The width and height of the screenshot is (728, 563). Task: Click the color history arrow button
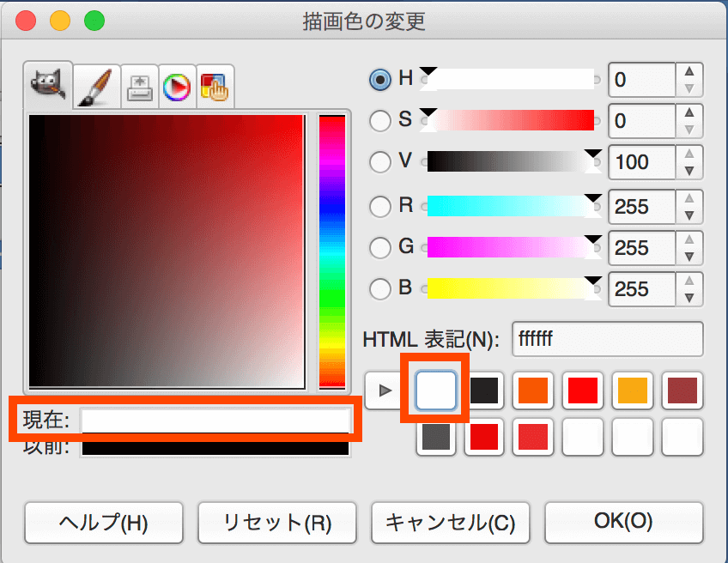click(384, 390)
